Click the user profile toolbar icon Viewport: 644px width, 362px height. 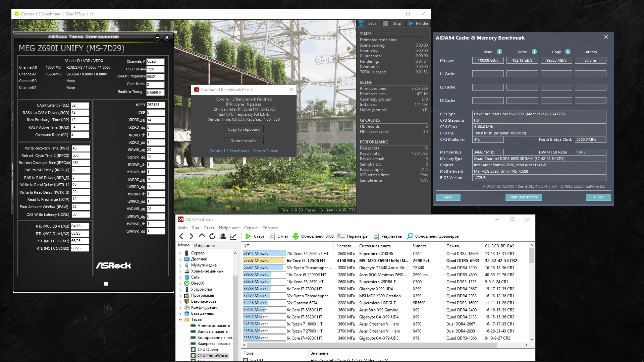click(223, 236)
